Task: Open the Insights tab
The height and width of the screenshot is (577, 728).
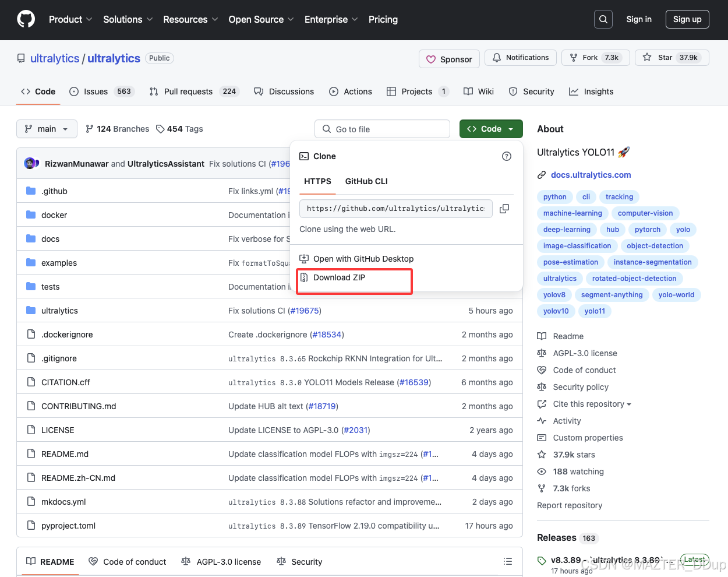Action: point(591,92)
